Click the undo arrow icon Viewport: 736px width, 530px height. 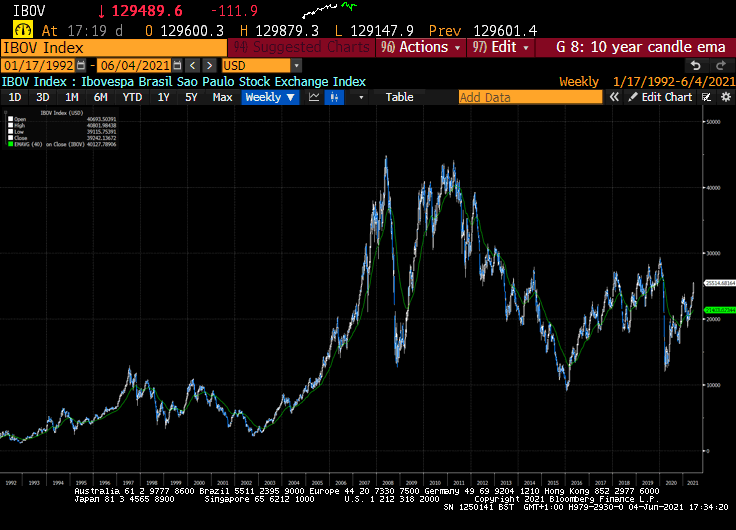(695, 66)
